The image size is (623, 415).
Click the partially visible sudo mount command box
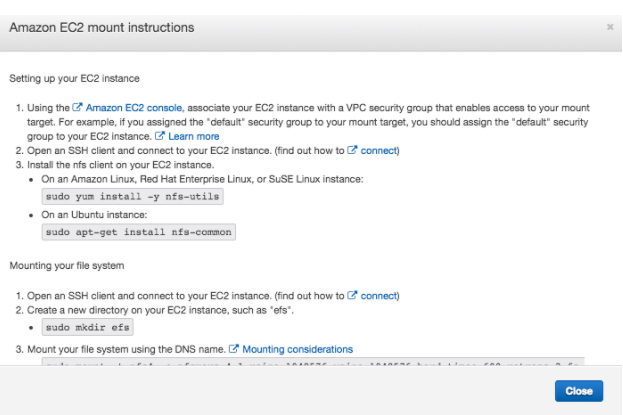[313, 361]
